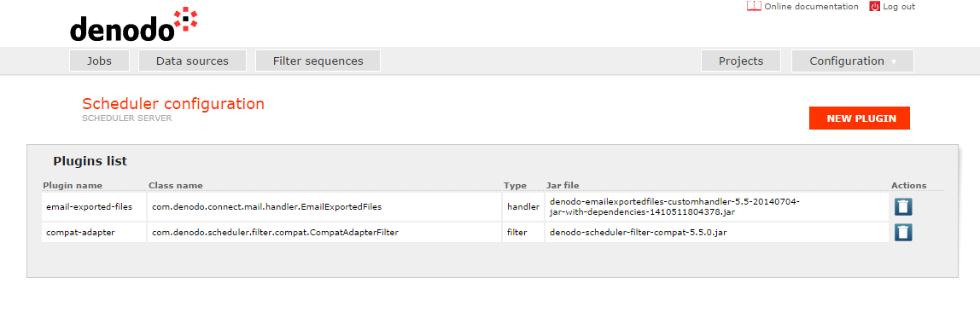Click the Log out power icon
This screenshot has width=980, height=312.
click(874, 6)
